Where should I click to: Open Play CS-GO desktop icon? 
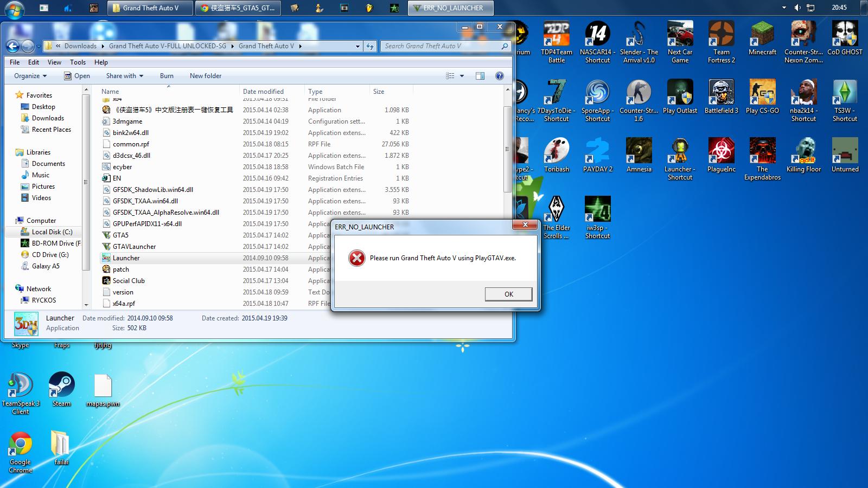pyautogui.click(x=762, y=97)
